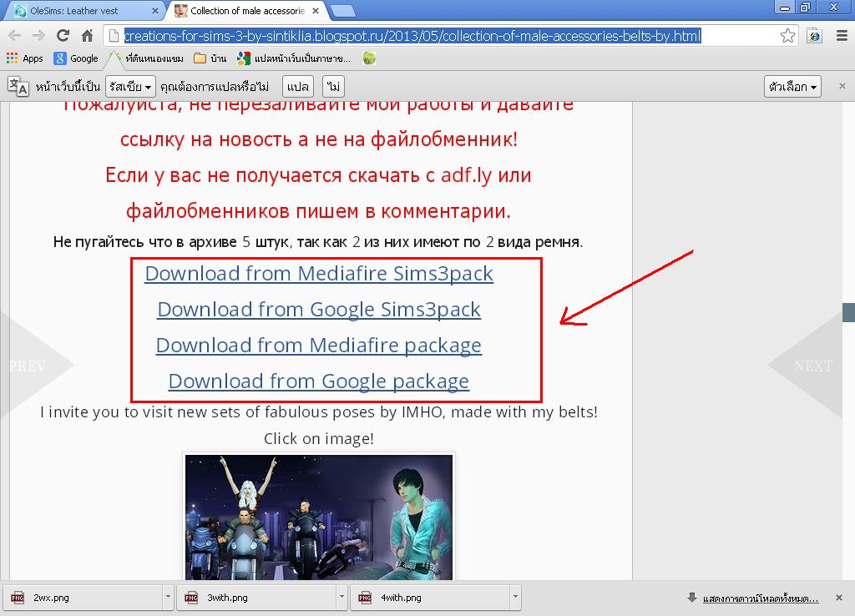The height and width of the screenshot is (616, 855).
Task: Minimize the Chrome window
Action: click(785, 8)
